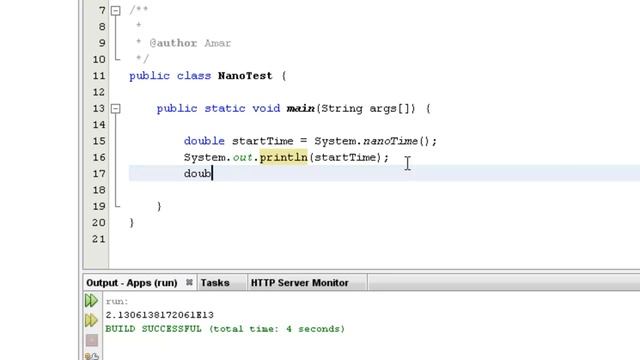The image size is (640, 360).
Task: Click the static keyword on line 13
Action: [225, 109]
